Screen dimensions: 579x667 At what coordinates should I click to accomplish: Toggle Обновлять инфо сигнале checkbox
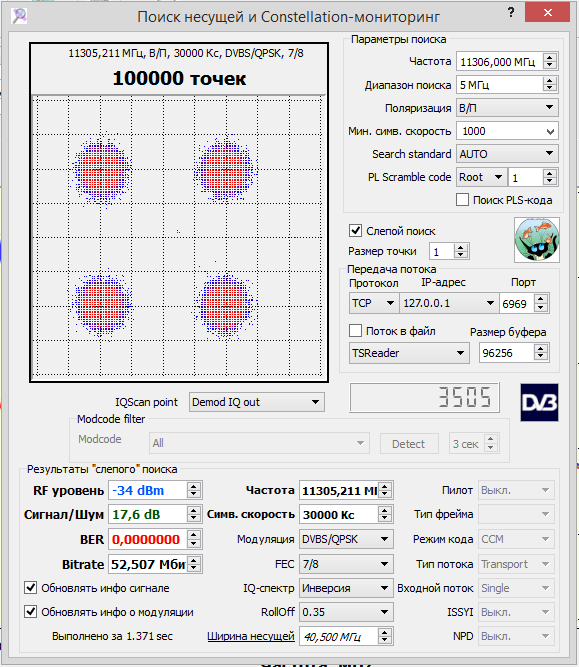[x=30, y=588]
